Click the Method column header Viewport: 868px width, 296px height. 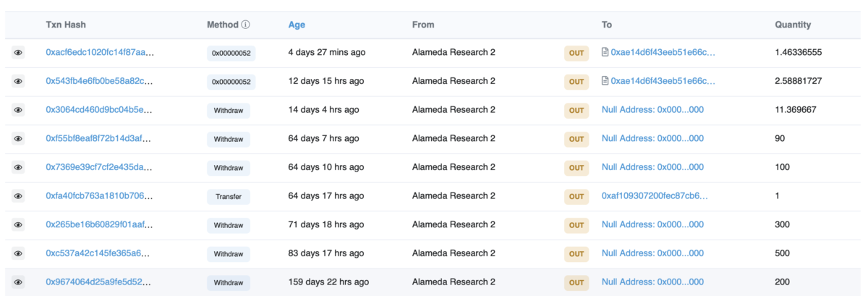(223, 25)
